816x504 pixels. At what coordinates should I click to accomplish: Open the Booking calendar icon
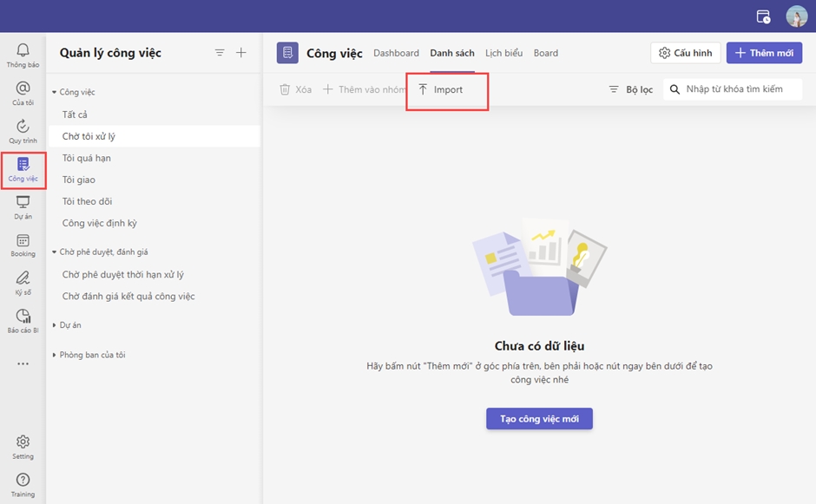point(23,245)
